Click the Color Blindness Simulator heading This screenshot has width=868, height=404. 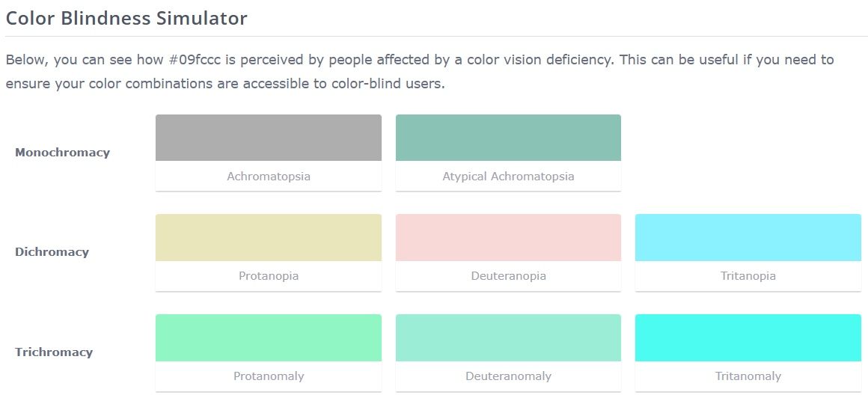pyautogui.click(x=126, y=19)
